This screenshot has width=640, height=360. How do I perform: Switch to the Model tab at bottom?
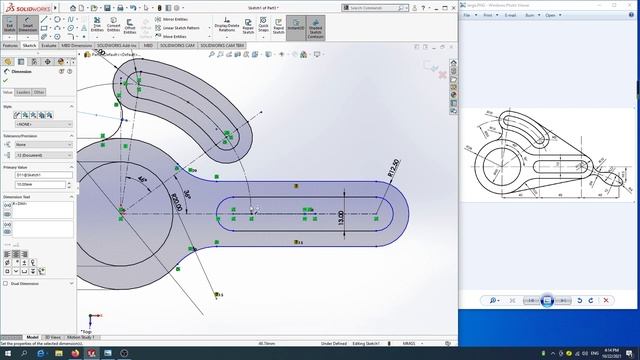click(x=32, y=337)
